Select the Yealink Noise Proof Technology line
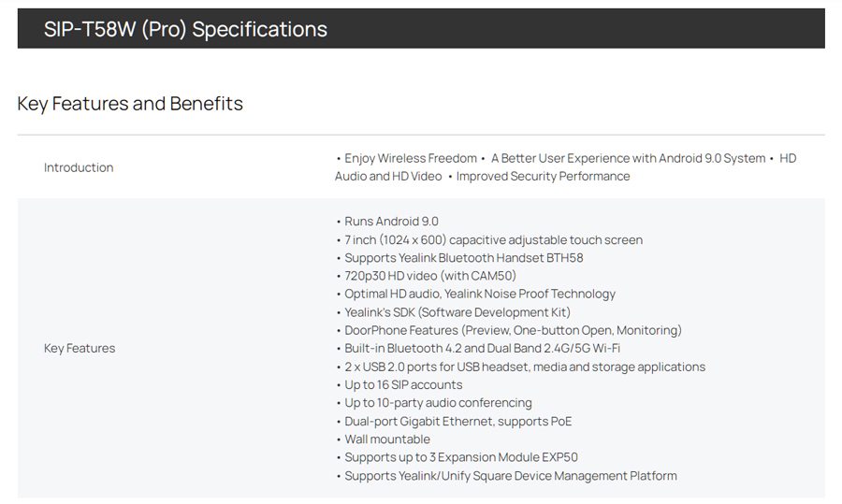This screenshot has height=504, width=842. click(479, 294)
